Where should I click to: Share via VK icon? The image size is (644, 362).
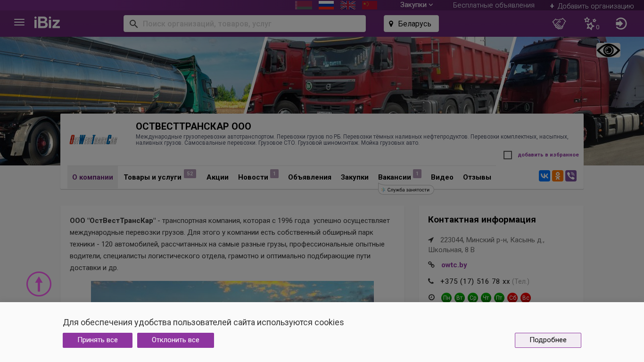click(545, 176)
